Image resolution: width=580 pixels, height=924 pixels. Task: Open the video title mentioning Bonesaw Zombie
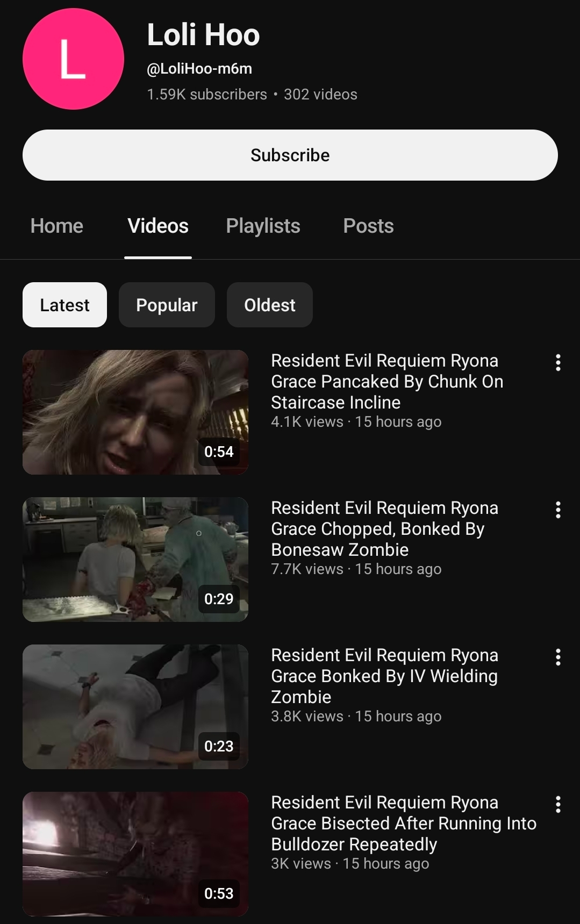click(x=384, y=529)
